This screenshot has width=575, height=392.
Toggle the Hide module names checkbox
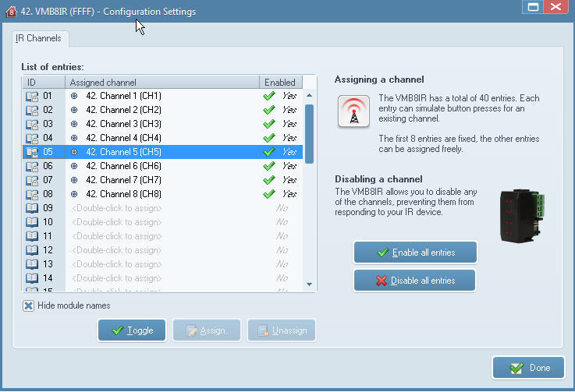pyautogui.click(x=28, y=305)
